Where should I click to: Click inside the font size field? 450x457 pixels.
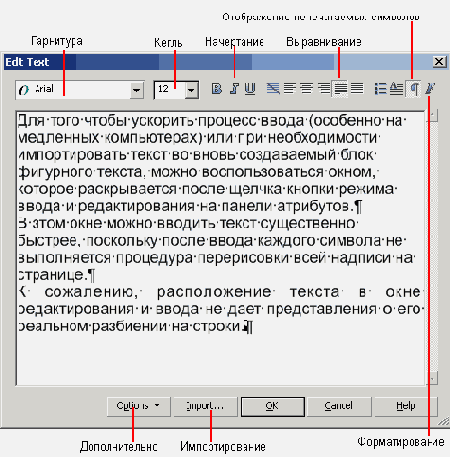pos(170,90)
